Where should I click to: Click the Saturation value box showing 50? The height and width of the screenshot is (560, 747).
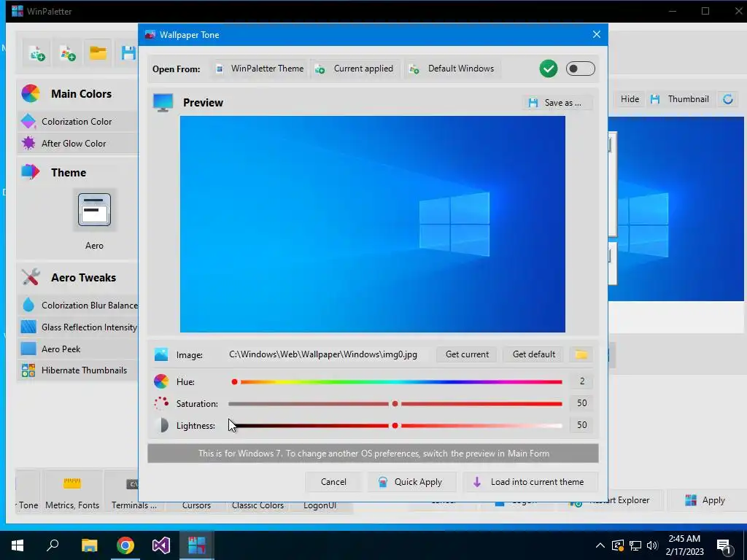pos(581,402)
